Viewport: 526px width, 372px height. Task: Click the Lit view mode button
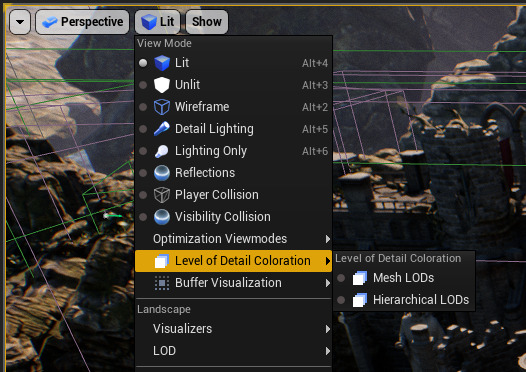[158, 22]
